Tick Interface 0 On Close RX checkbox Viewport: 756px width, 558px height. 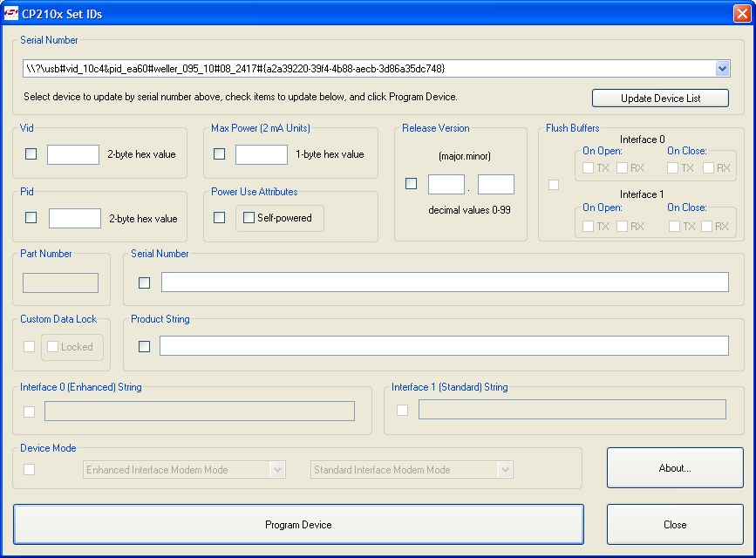pyautogui.click(x=708, y=167)
